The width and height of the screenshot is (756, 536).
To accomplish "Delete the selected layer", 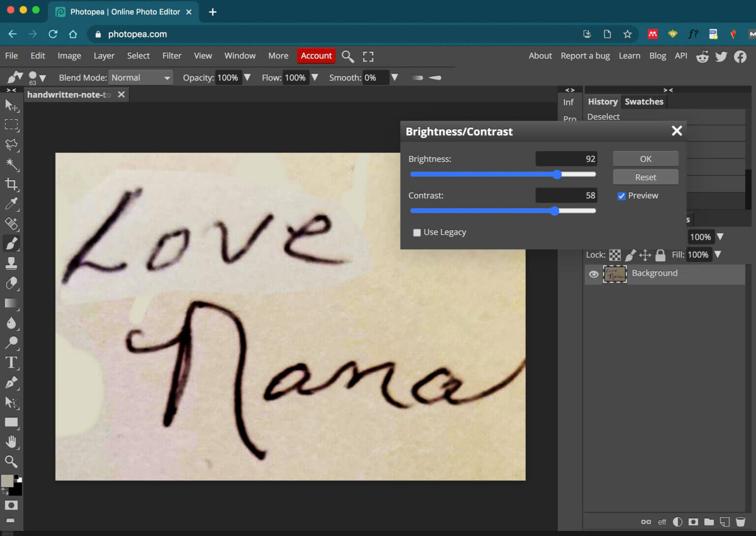I will [741, 522].
